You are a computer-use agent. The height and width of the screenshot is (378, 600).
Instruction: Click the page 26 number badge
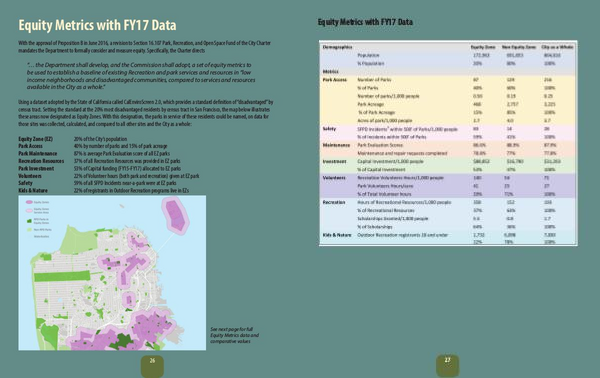point(152,365)
